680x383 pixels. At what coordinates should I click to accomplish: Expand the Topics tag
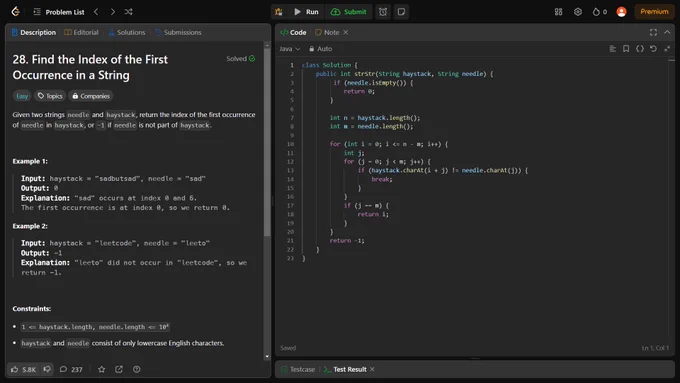point(50,96)
